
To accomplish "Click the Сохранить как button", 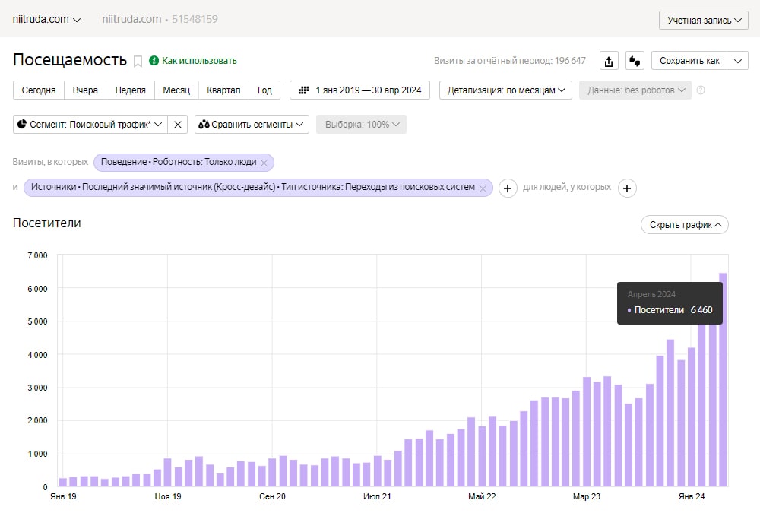I will point(689,61).
